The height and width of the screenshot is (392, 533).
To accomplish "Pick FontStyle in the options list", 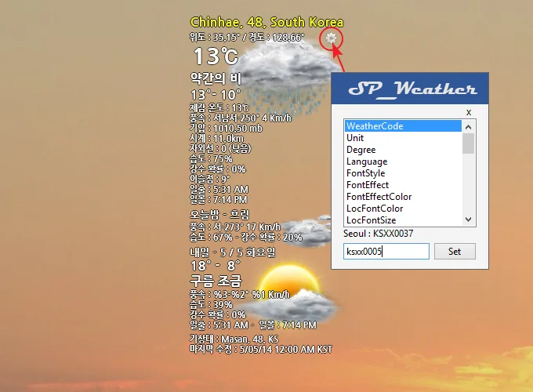I will pyautogui.click(x=403, y=173).
